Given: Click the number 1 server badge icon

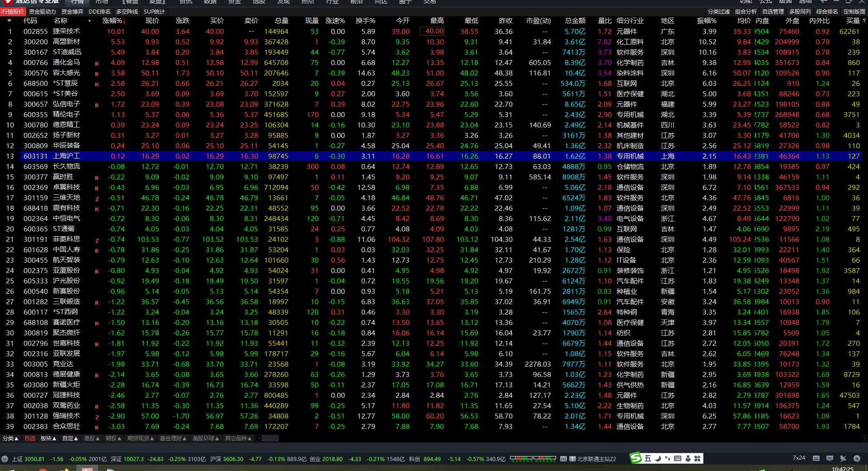Looking at the screenshot, I should pos(572,459).
